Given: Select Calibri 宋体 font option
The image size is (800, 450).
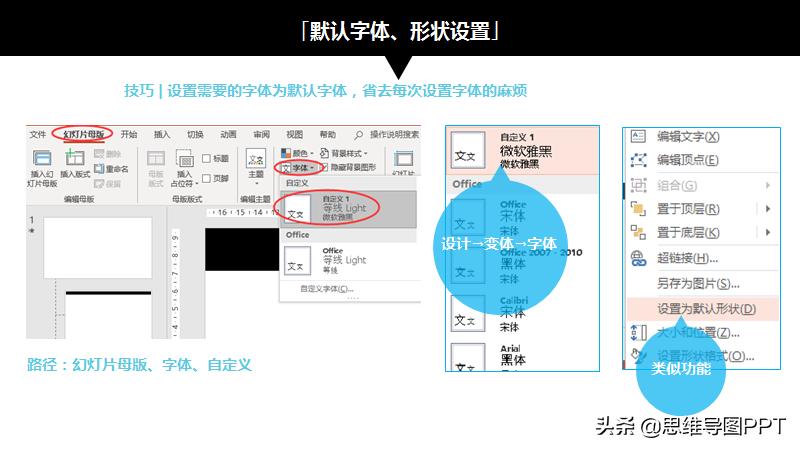Looking at the screenshot, I should [522, 313].
